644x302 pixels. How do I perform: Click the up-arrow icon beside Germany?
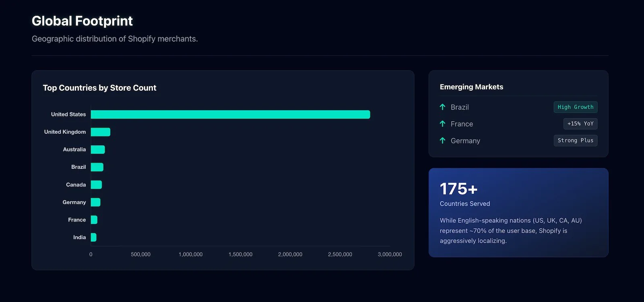pos(442,141)
